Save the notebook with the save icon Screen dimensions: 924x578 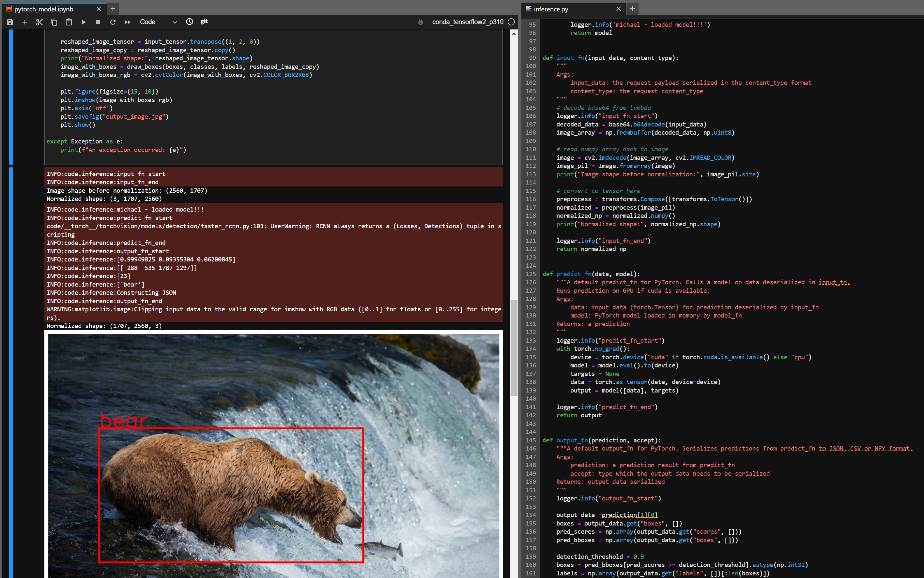tap(10, 22)
